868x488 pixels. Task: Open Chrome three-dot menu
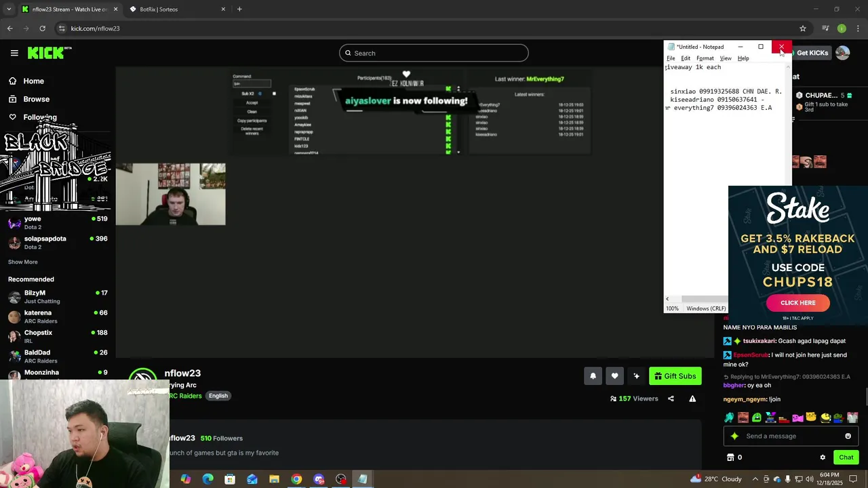pyautogui.click(x=859, y=28)
